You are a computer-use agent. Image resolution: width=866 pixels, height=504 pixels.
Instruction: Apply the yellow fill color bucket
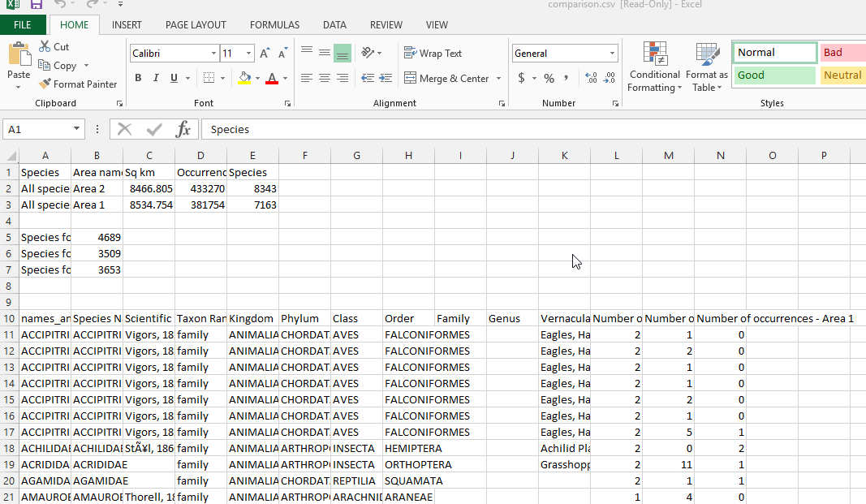244,78
